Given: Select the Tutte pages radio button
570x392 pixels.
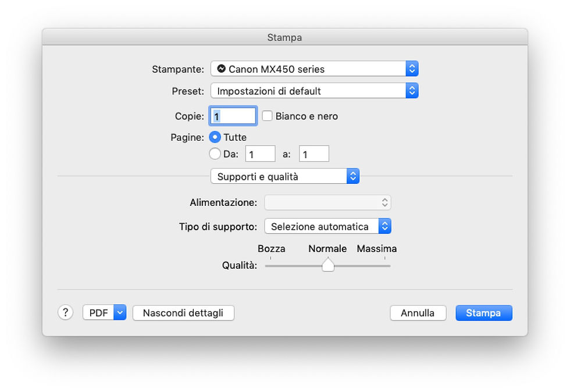Looking at the screenshot, I should click(215, 137).
